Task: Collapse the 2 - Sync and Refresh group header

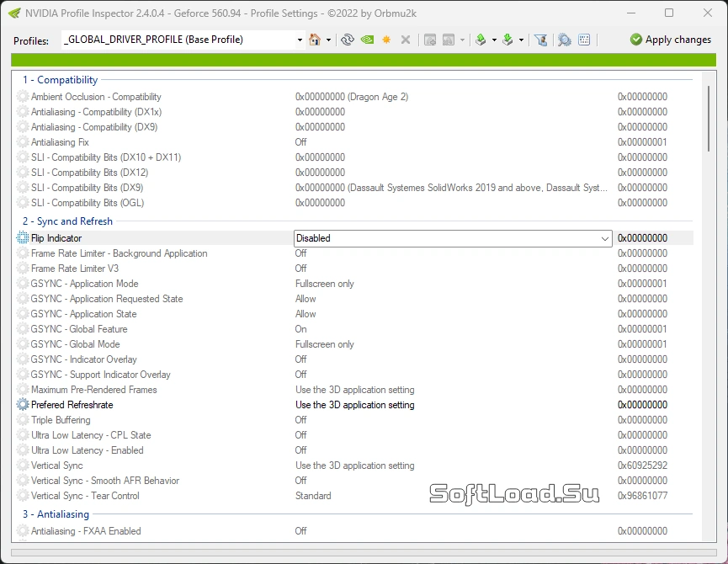Action: pos(68,221)
